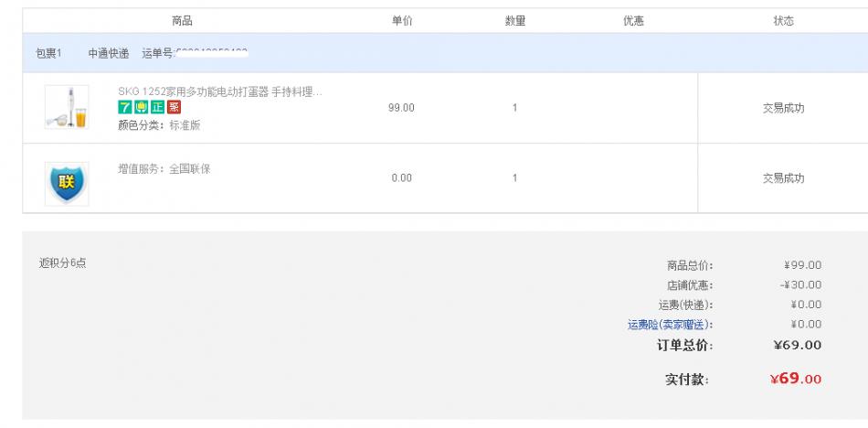Click the red 聚 badge icon
The width and height of the screenshot is (868, 428).
pos(174,107)
